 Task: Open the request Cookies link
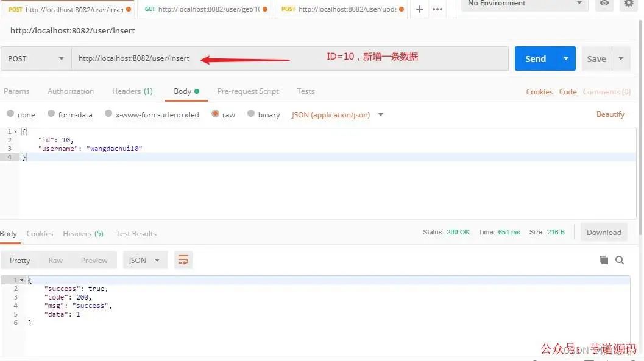pyautogui.click(x=539, y=91)
